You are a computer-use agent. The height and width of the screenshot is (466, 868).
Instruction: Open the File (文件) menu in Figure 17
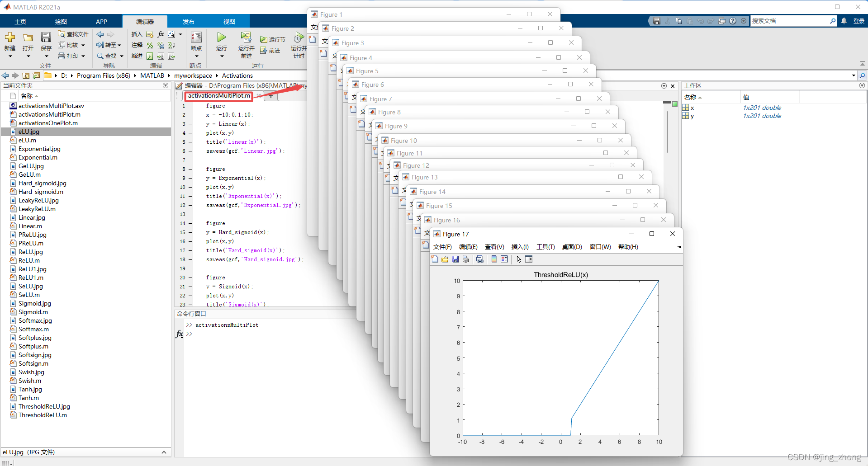(442, 247)
